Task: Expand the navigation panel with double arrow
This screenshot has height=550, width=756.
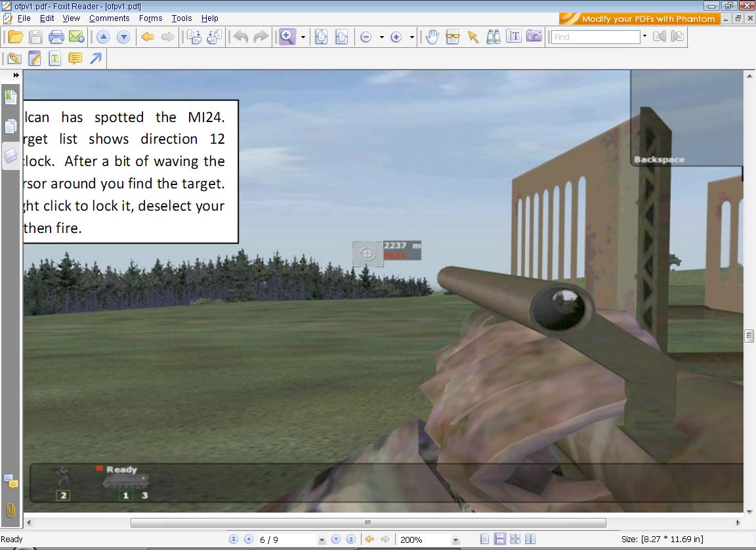Action: click(16, 75)
